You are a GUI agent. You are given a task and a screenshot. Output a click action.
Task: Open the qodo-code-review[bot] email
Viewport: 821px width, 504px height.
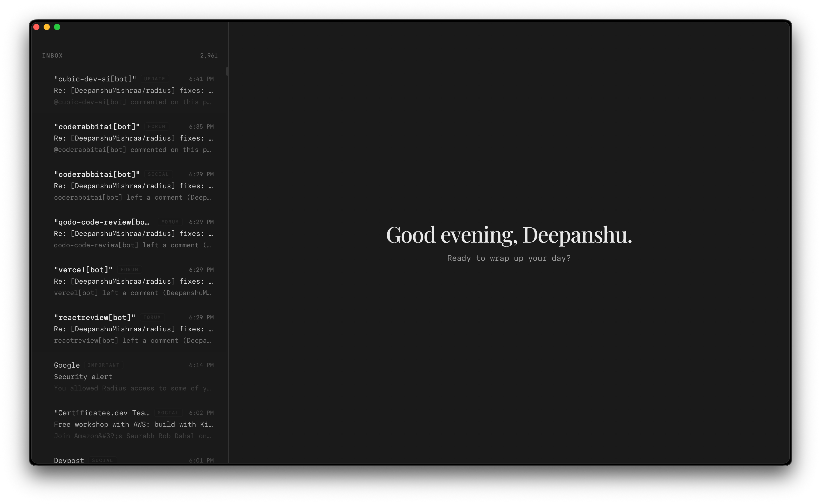point(130,233)
